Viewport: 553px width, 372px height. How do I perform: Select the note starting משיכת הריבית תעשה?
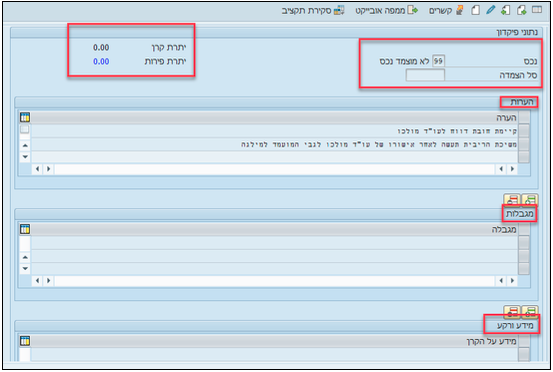coord(379,144)
